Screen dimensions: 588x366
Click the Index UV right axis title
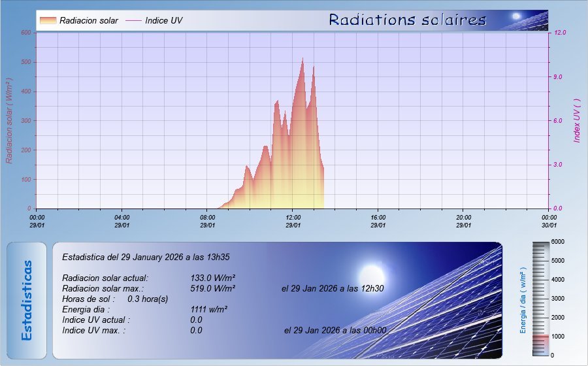pyautogui.click(x=577, y=120)
